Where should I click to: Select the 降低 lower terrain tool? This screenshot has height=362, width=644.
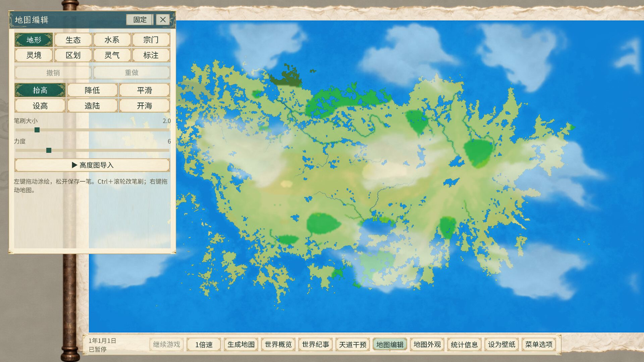pos(92,90)
